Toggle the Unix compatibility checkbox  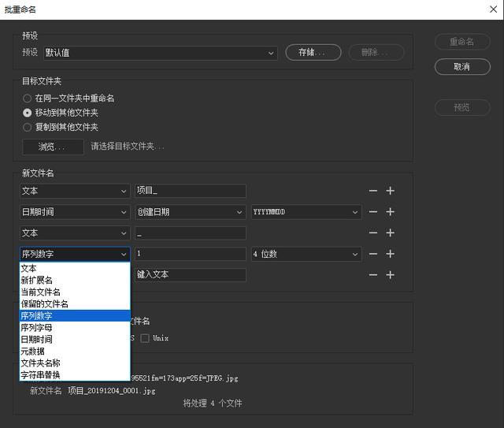tap(145, 338)
